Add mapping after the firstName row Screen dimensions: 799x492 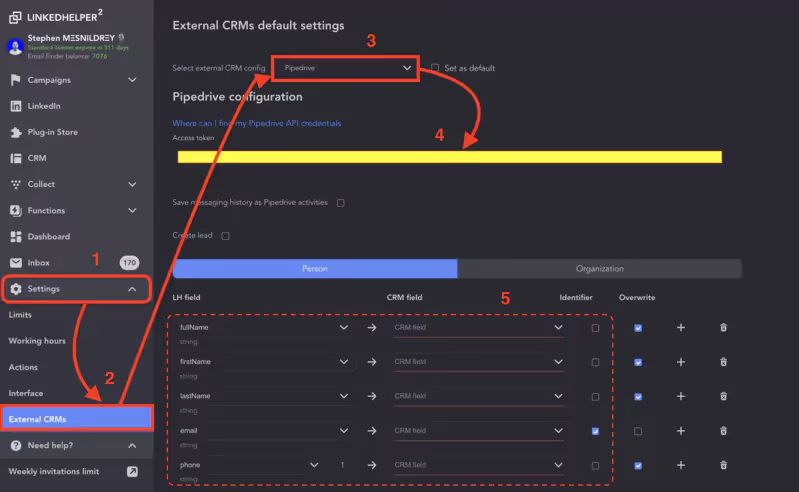coord(681,362)
